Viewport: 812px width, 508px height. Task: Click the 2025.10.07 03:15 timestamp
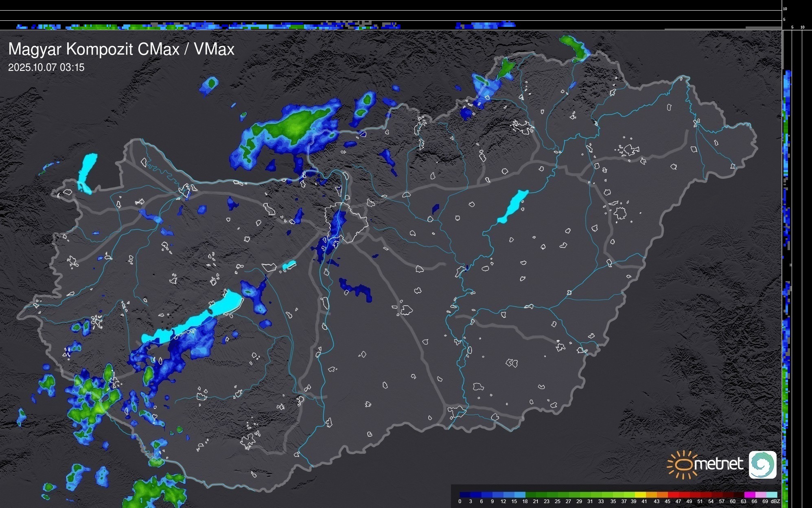(46, 68)
